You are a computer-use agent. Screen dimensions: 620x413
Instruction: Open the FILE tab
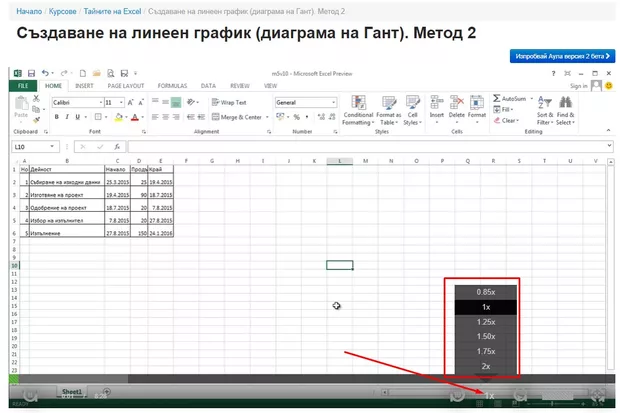point(23,86)
